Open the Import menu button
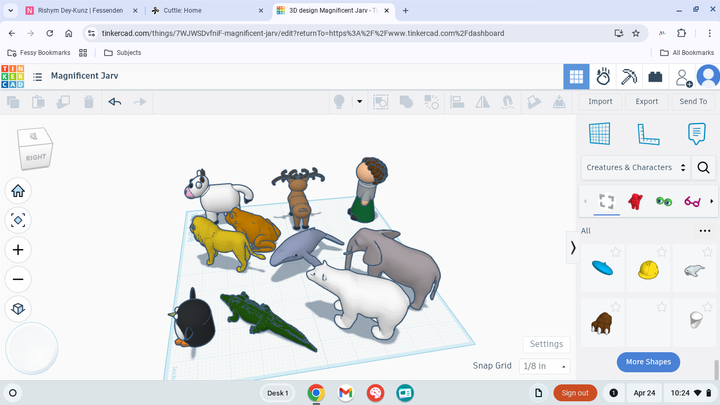The image size is (720, 405). coord(600,101)
